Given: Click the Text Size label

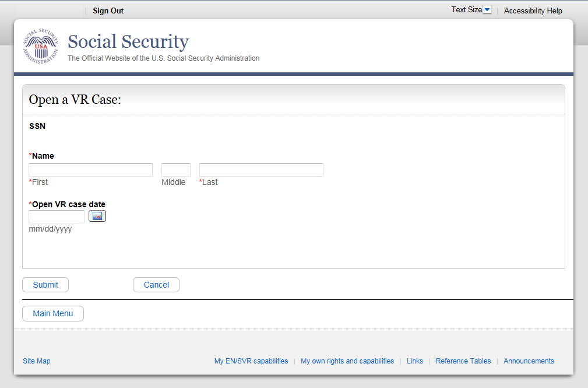Looking at the screenshot, I should (466, 10).
